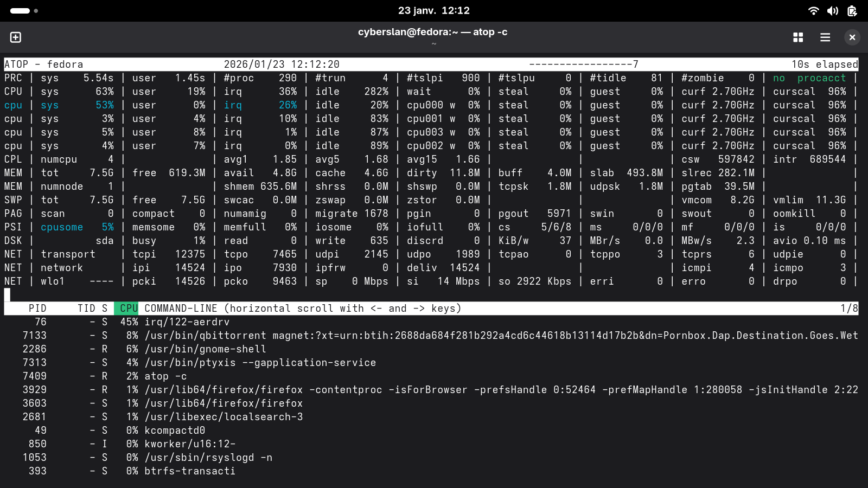Click the #tslpi 900 counter
This screenshot has height=488, width=868.
tap(444, 78)
